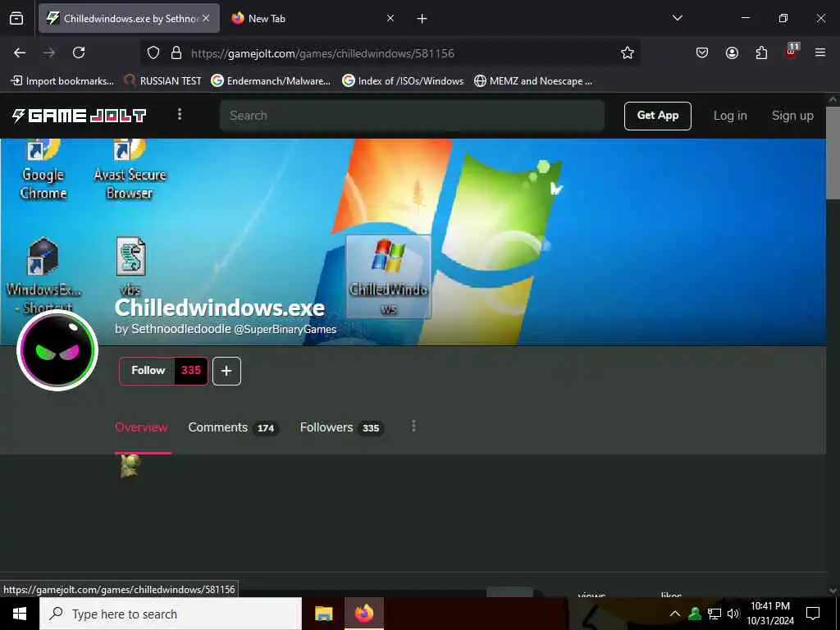Go to Game Jolt home via logo
Image resolution: width=840 pixels, height=630 pixels.
80,115
